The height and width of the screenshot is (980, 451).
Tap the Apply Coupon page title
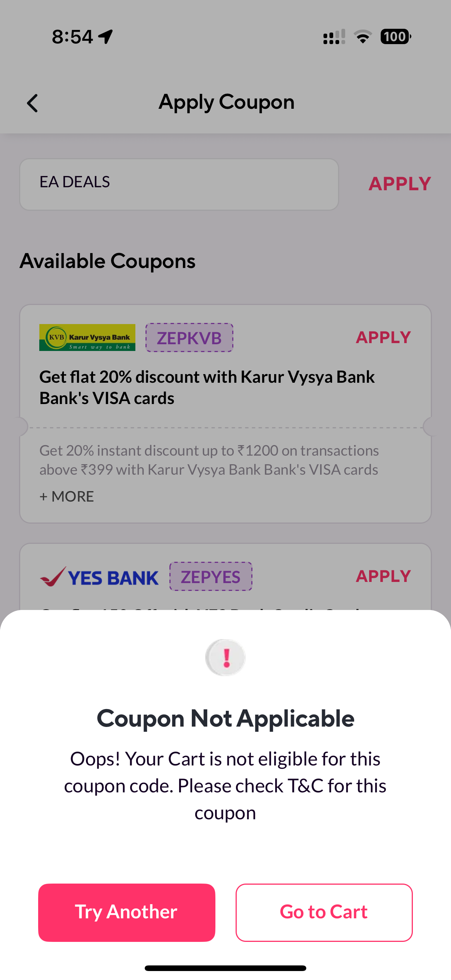227,102
